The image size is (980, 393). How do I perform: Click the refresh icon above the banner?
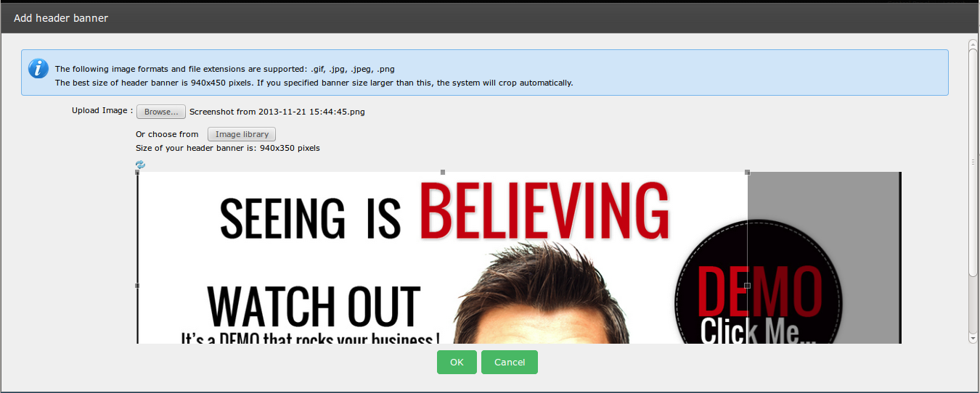point(140,165)
